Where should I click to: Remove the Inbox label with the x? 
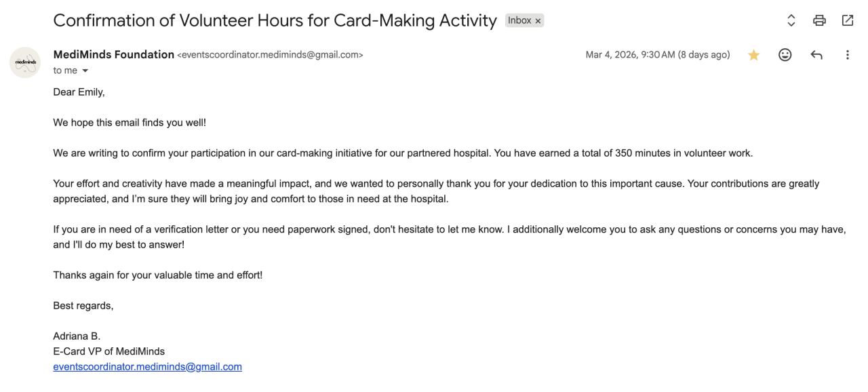538,21
